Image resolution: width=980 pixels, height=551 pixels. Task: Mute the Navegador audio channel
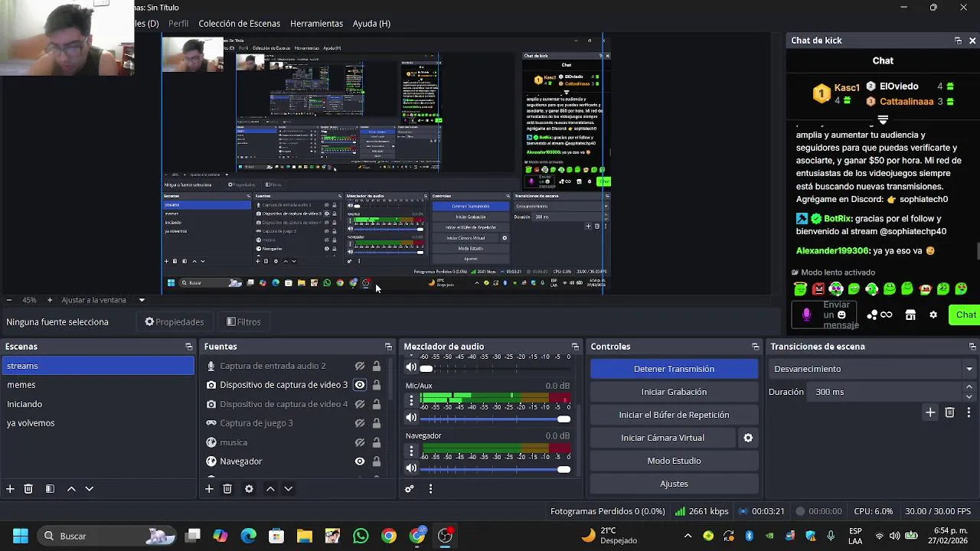coord(411,468)
